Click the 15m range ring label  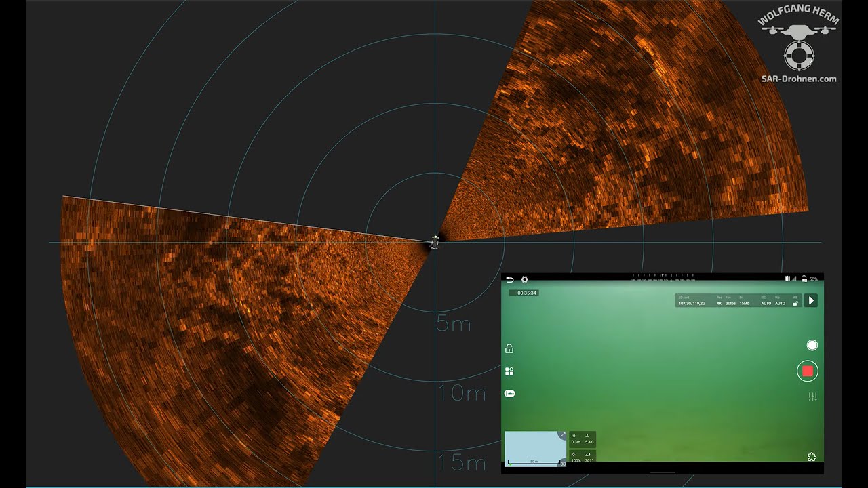461,463
